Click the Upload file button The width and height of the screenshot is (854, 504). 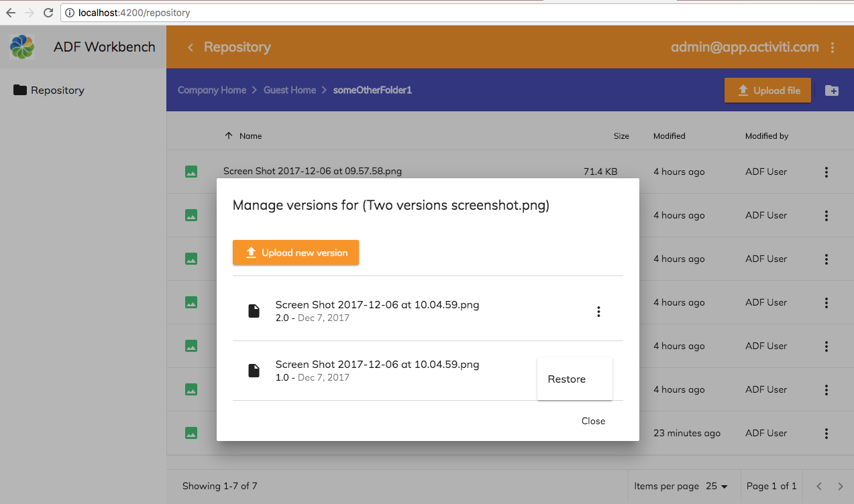tap(767, 90)
